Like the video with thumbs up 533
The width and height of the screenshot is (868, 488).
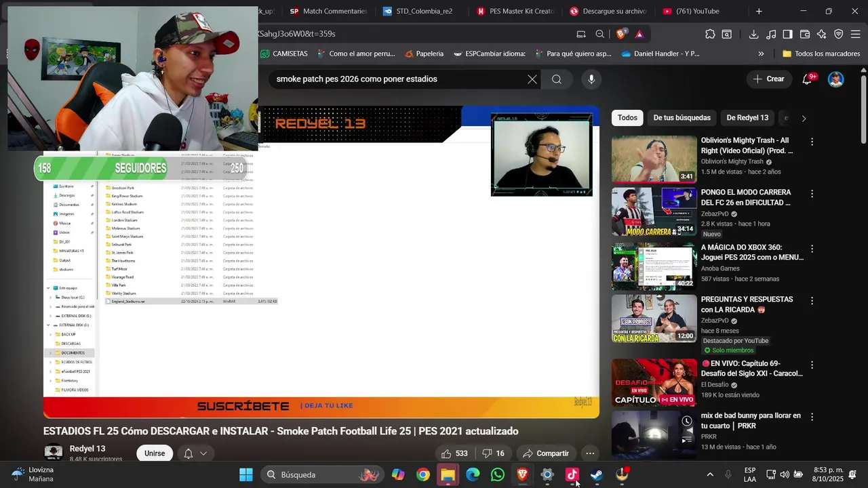454,453
